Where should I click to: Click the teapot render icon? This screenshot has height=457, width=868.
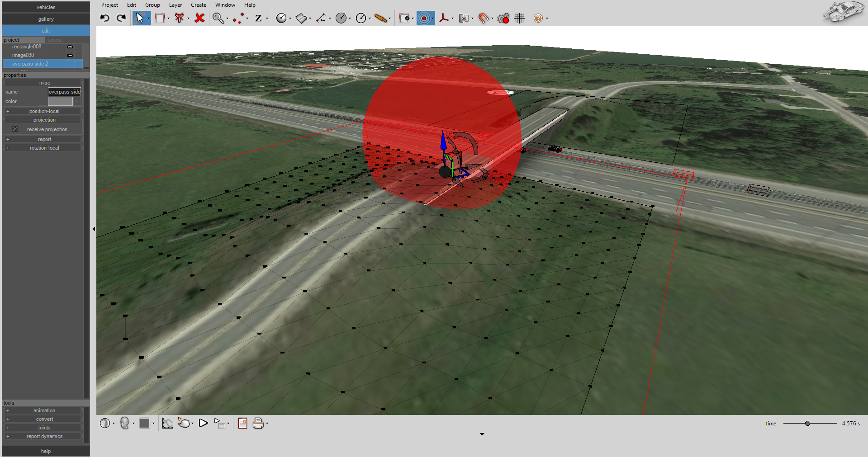[184, 424]
